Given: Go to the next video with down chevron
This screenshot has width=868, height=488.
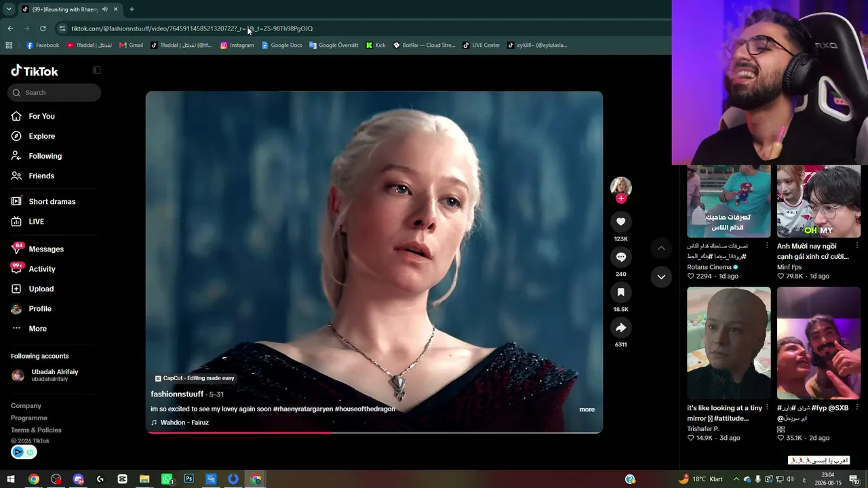Looking at the screenshot, I should pyautogui.click(x=661, y=277).
